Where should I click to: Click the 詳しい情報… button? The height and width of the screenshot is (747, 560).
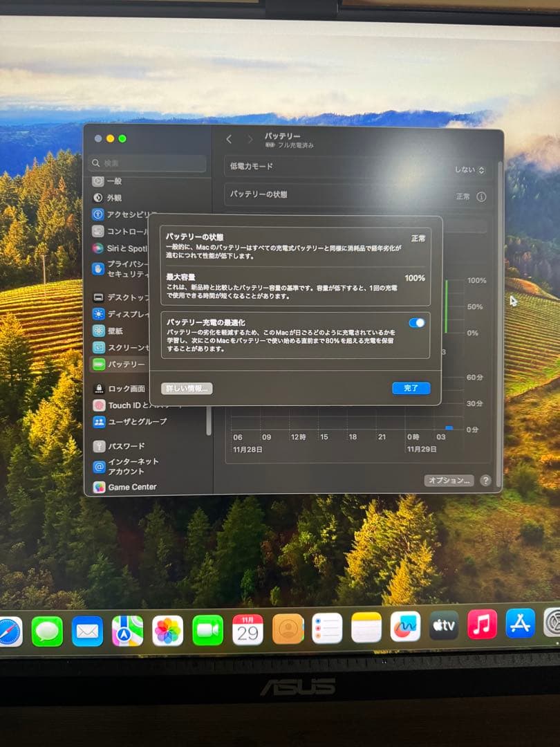point(187,388)
